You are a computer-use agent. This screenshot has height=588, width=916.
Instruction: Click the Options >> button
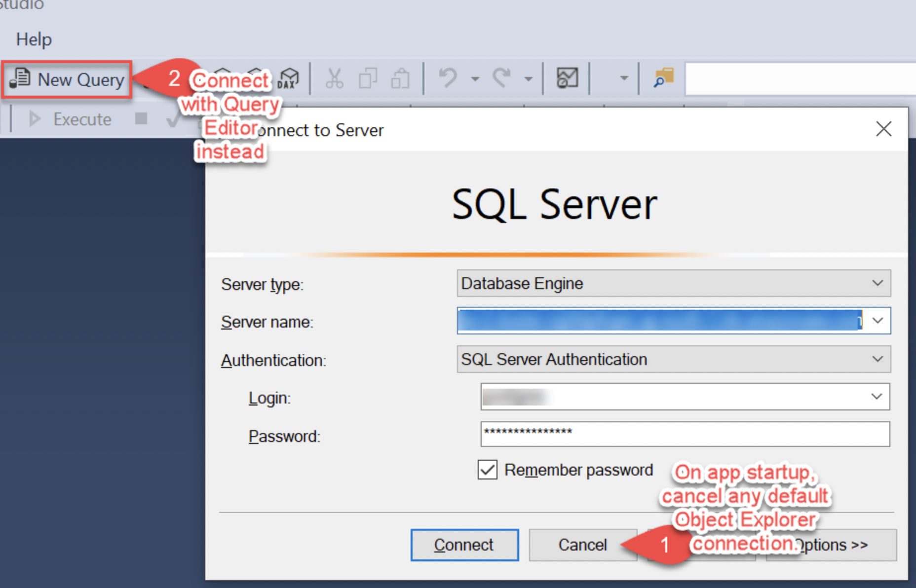coord(831,545)
